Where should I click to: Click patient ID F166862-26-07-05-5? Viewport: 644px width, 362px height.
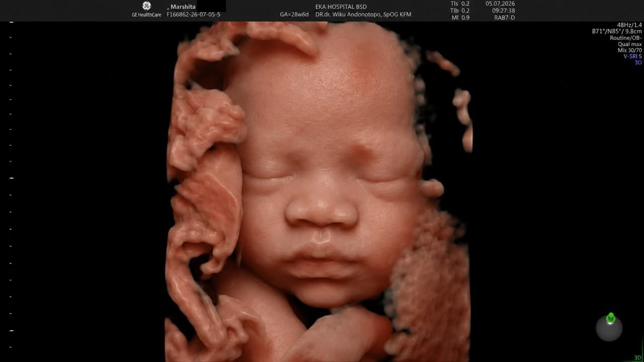(x=193, y=15)
